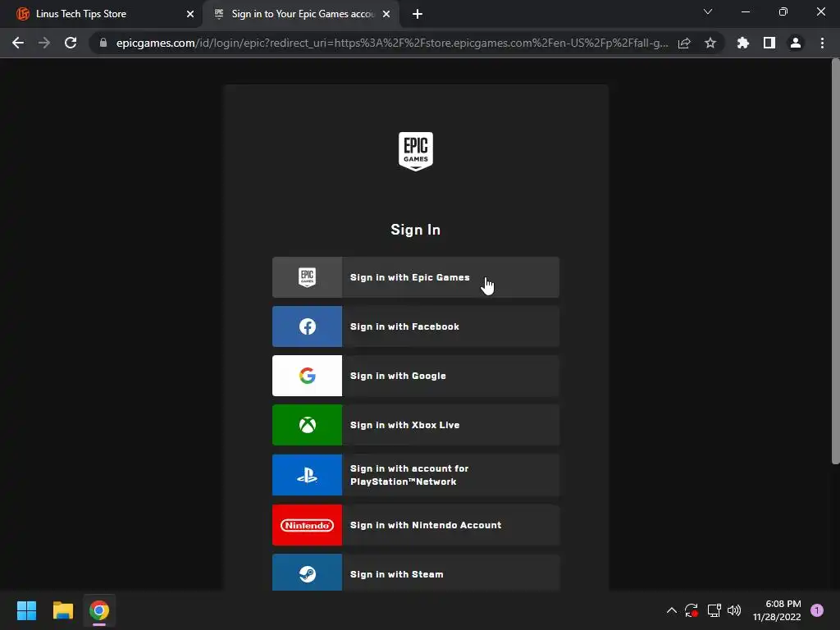Open the notification badge showing 1
840x630 pixels.
pos(817,610)
